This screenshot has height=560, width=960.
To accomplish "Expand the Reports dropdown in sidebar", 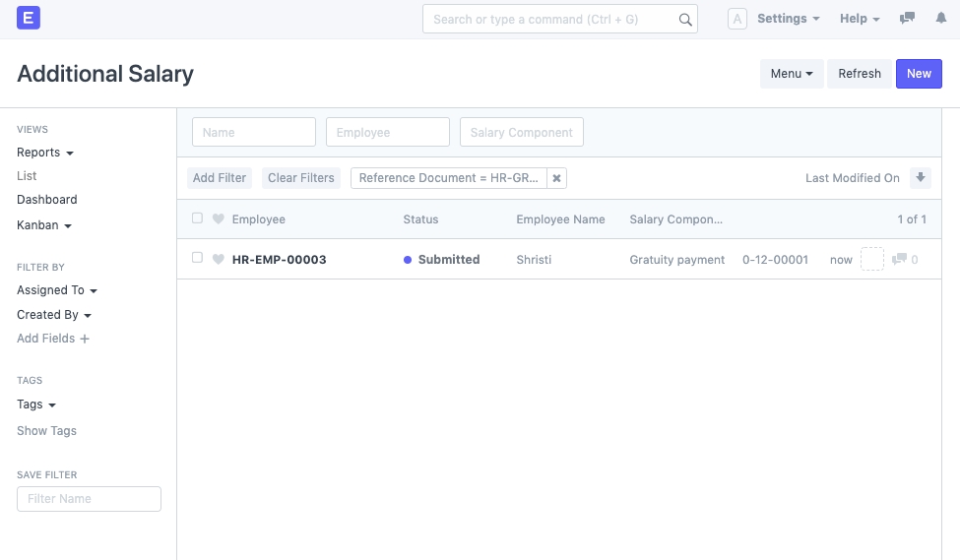I will (45, 153).
